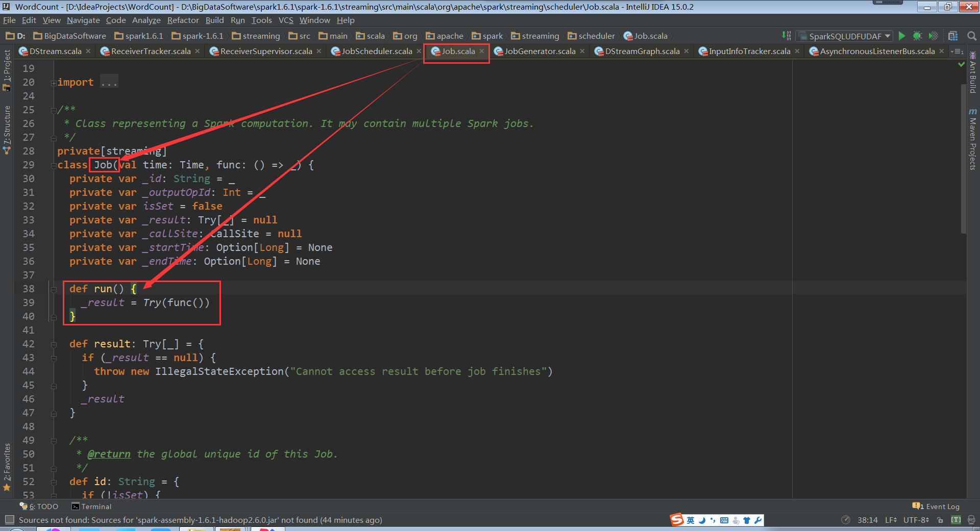Open the Terminal tool window

point(91,507)
